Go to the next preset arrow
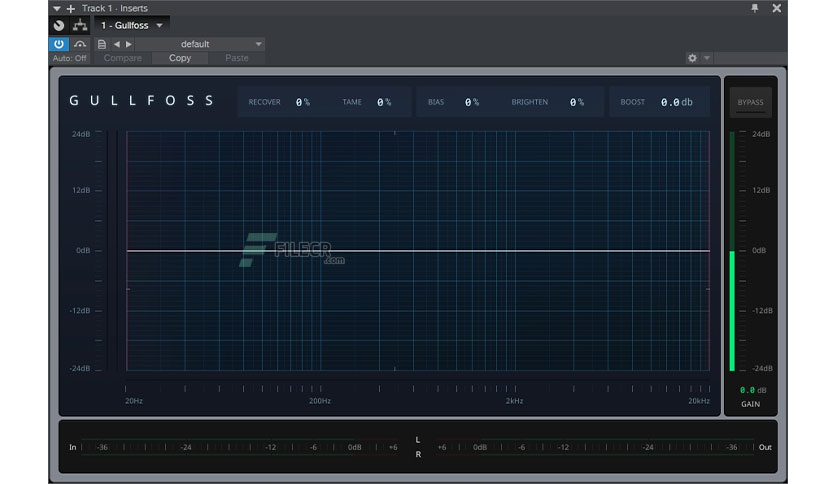Image resolution: width=836 pixels, height=484 pixels. click(x=128, y=44)
